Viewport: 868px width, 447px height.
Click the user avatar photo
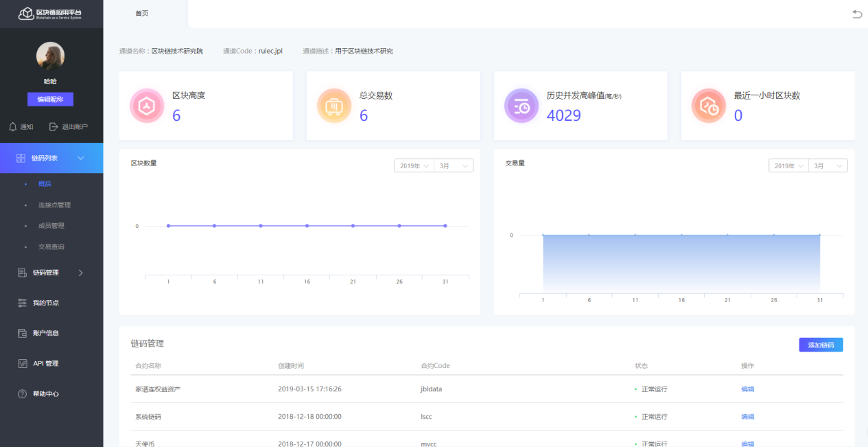50,56
